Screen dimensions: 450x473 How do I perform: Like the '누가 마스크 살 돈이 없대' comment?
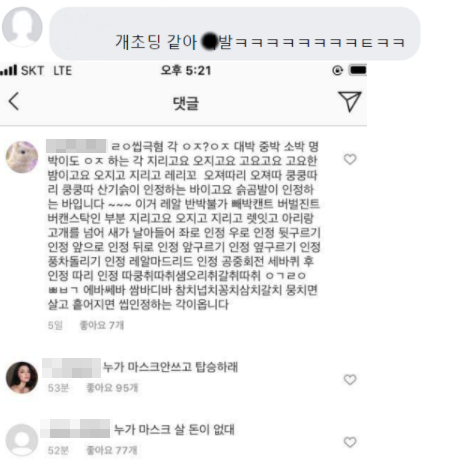click(x=350, y=442)
